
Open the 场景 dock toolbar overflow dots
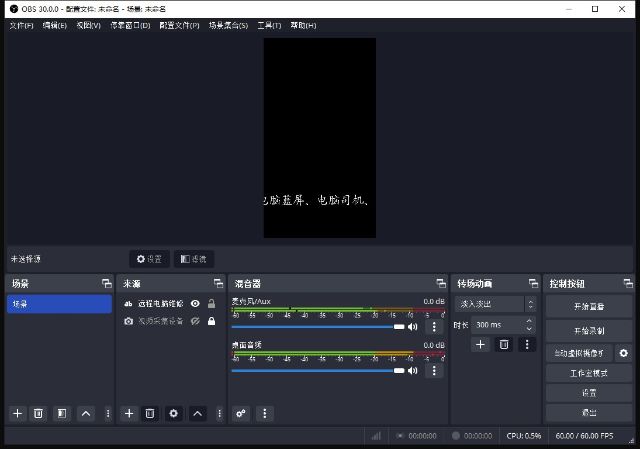[x=108, y=413]
